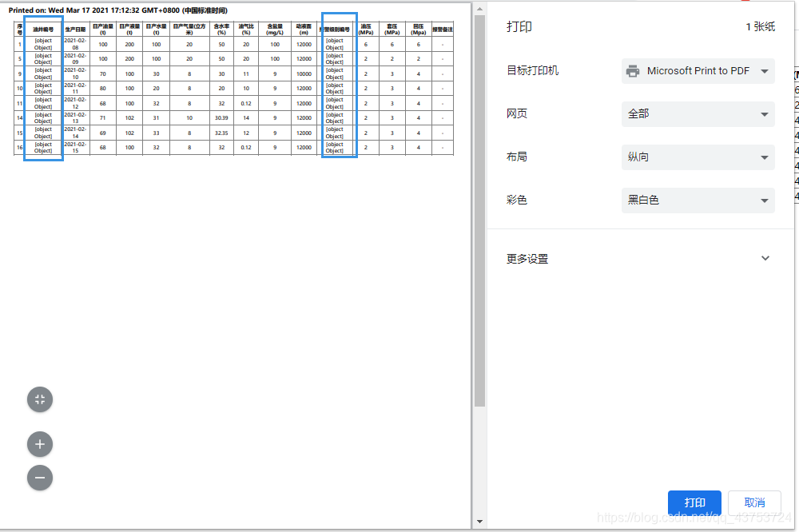Viewport: 799px width, 532px height.
Task: Click the date cell 2021-02-12
Action: 75,104
